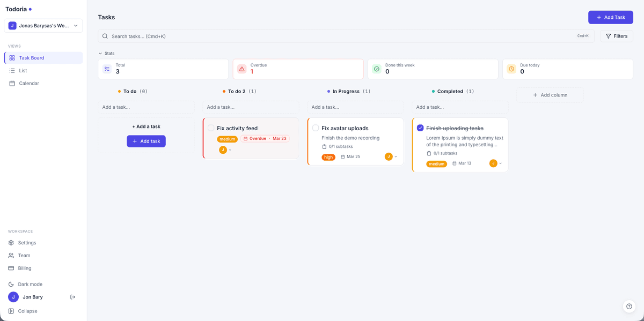This screenshot has width=644, height=321.
Task: Click the Done this week checkmark icon
Action: click(377, 69)
